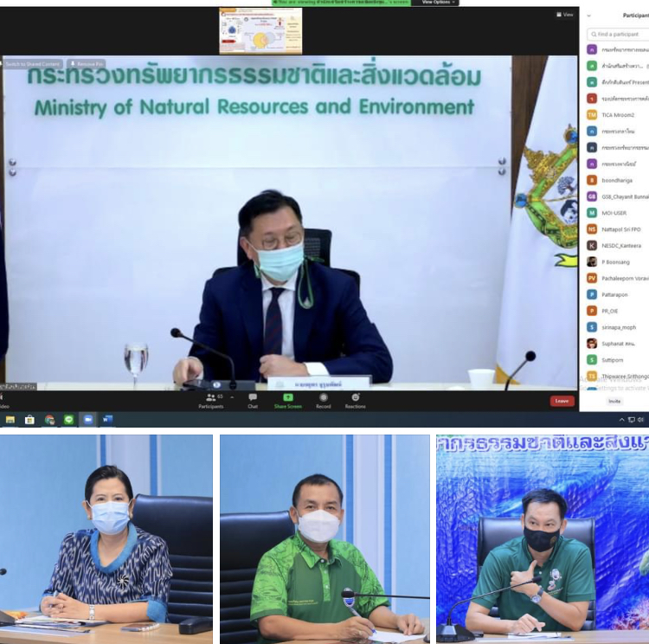Click the Zoom icon in the taskbar
This screenshot has width=649, height=644.
[x=88, y=420]
